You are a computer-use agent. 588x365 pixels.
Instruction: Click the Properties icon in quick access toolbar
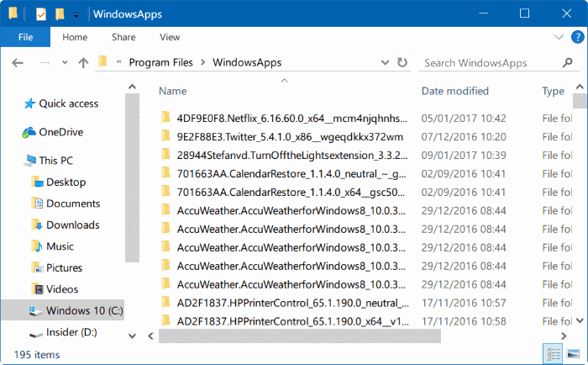41,14
